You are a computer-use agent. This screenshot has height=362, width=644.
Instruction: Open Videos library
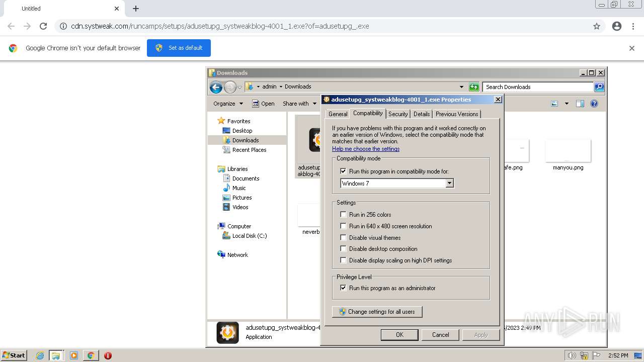[240, 207]
